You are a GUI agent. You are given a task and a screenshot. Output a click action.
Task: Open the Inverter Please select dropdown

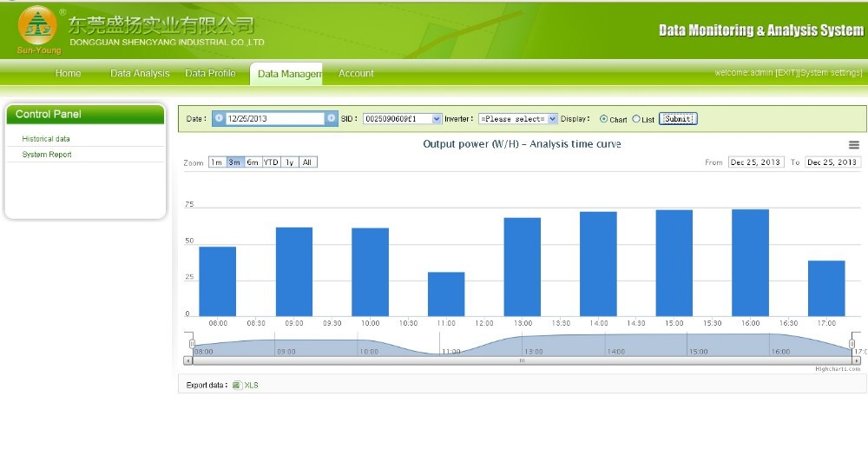(x=517, y=119)
